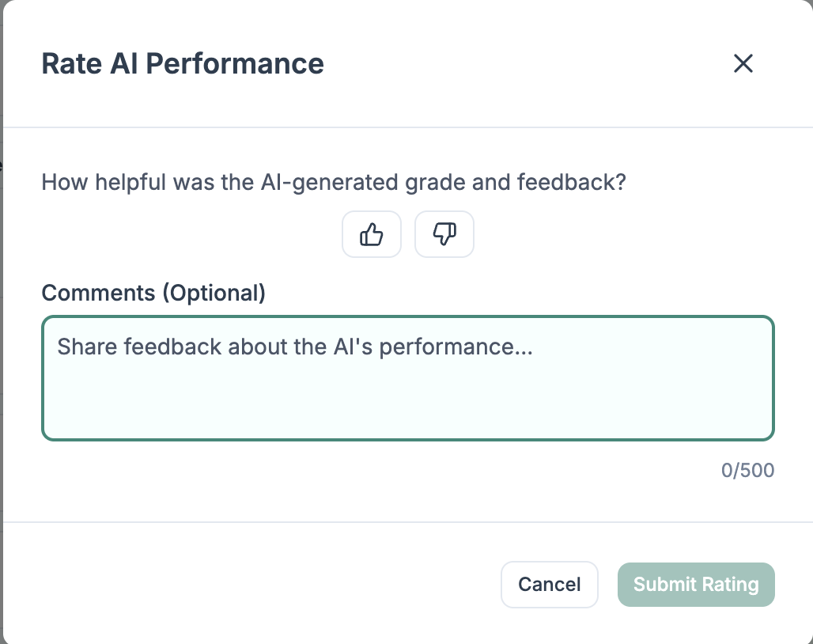Click the thumbs up icon

[372, 234]
